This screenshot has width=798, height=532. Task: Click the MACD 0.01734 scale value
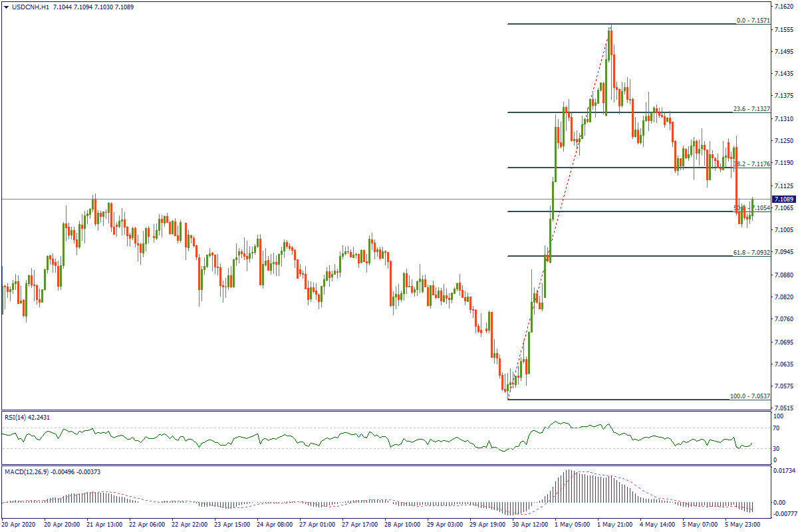point(783,471)
